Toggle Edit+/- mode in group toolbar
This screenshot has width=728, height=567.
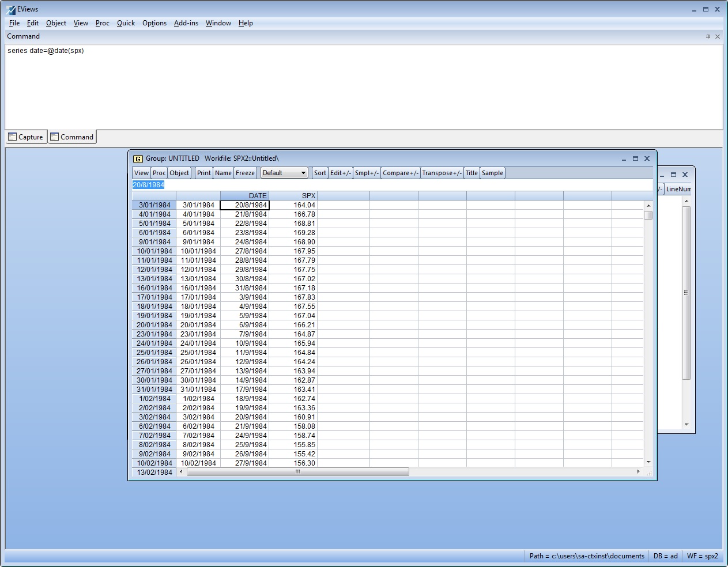(x=340, y=173)
